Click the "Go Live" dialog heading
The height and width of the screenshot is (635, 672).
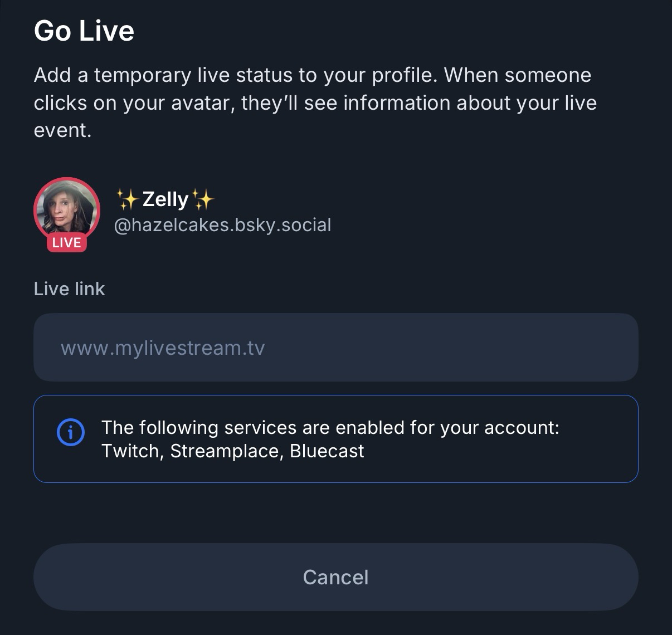84,31
